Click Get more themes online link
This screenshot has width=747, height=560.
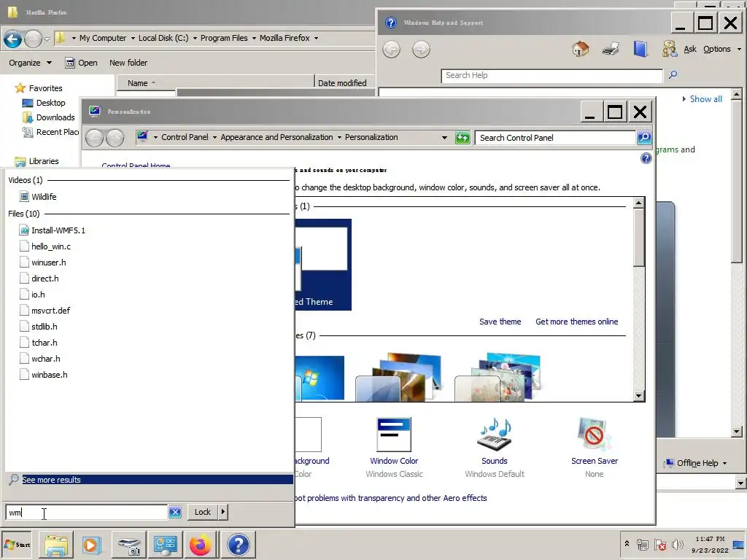click(576, 322)
